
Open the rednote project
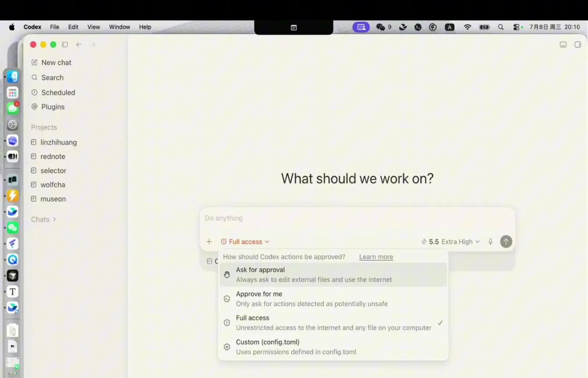(48, 156)
